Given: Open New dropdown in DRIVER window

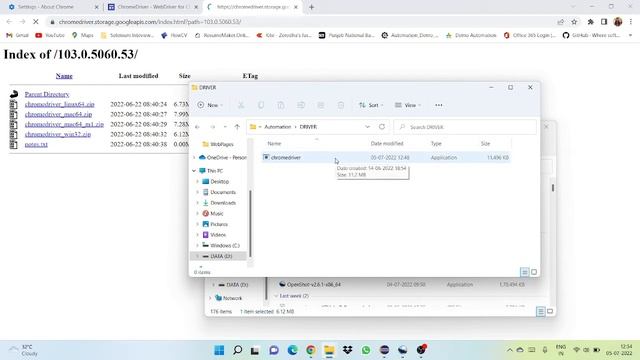Looking at the screenshot, I should (x=210, y=105).
